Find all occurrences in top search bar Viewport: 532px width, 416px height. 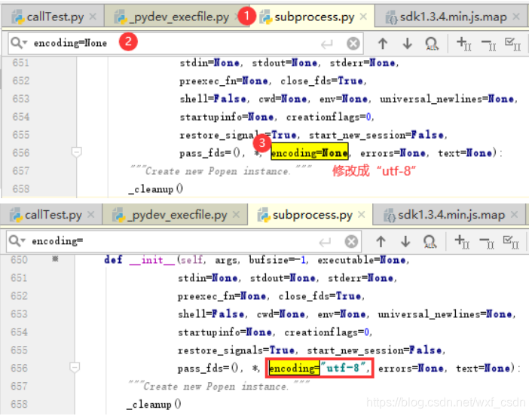pyautogui.click(x=432, y=44)
